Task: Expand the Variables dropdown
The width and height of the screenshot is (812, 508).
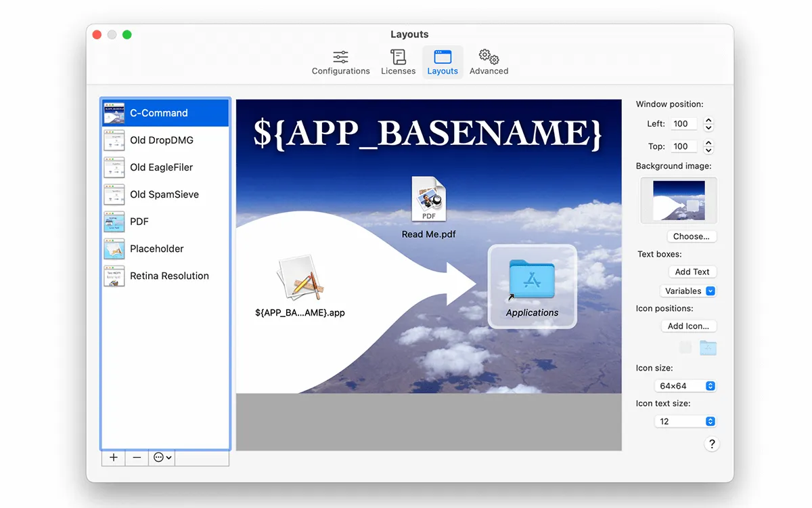Action: pos(687,291)
